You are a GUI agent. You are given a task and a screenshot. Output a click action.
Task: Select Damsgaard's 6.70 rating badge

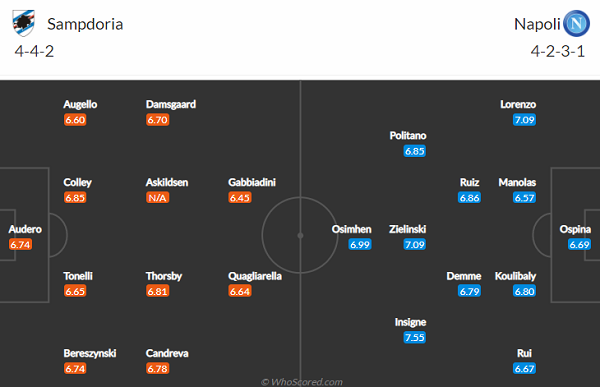(x=157, y=120)
